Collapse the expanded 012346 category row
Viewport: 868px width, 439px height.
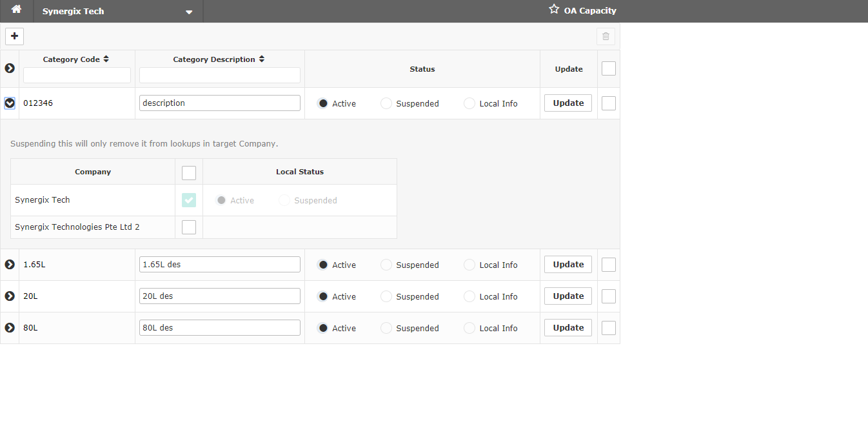pos(9,103)
